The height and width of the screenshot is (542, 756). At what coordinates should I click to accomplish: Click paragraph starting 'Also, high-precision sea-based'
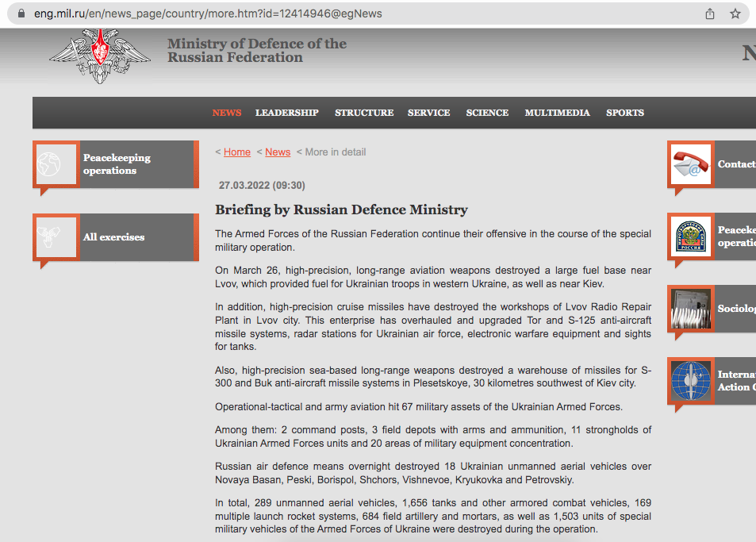pyautogui.click(x=433, y=377)
